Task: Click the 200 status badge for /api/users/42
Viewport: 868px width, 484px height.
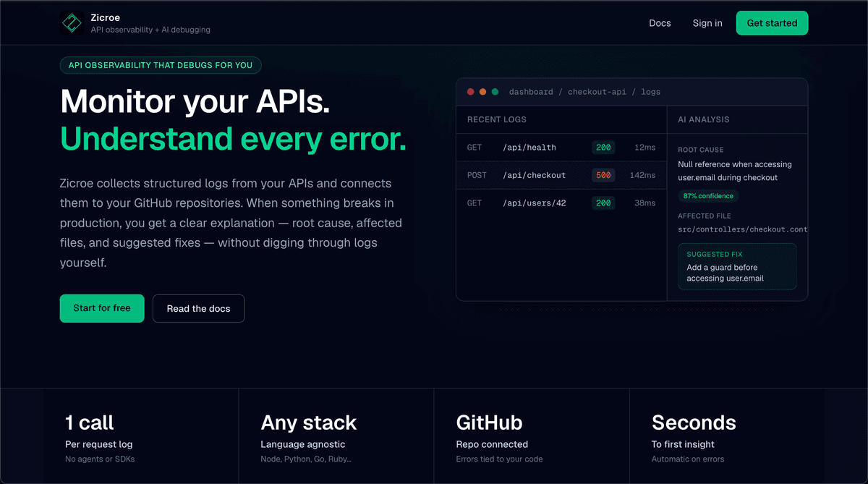Action: (x=603, y=203)
